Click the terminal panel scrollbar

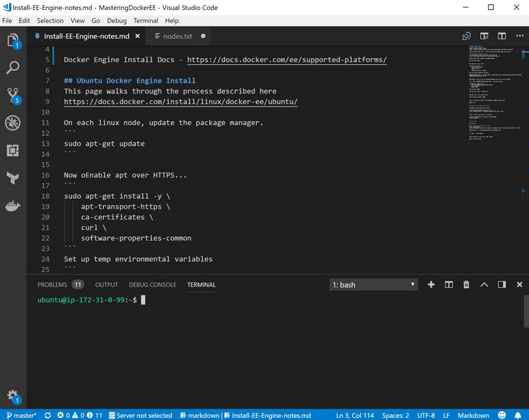[x=526, y=311]
